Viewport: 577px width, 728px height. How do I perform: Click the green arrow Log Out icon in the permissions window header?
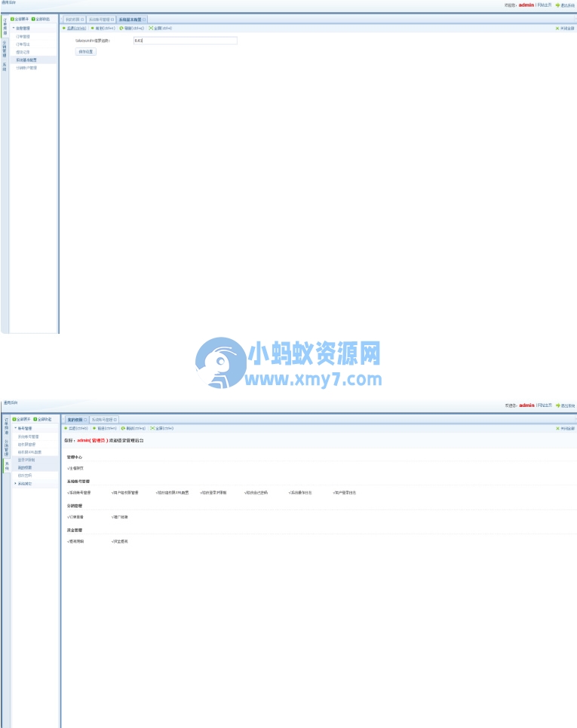(x=558, y=405)
